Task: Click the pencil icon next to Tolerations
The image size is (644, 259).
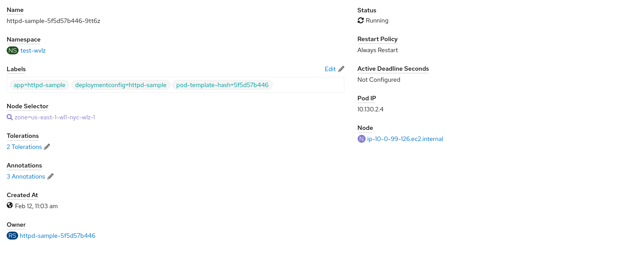Action: (x=47, y=146)
